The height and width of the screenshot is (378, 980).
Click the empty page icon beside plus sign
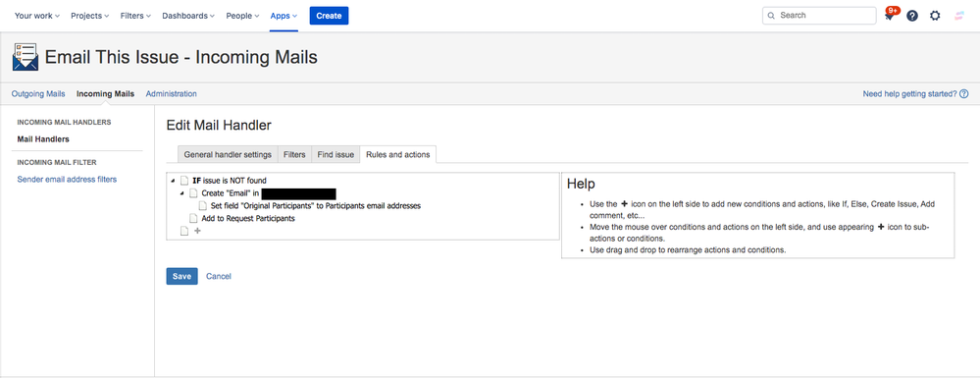(184, 231)
